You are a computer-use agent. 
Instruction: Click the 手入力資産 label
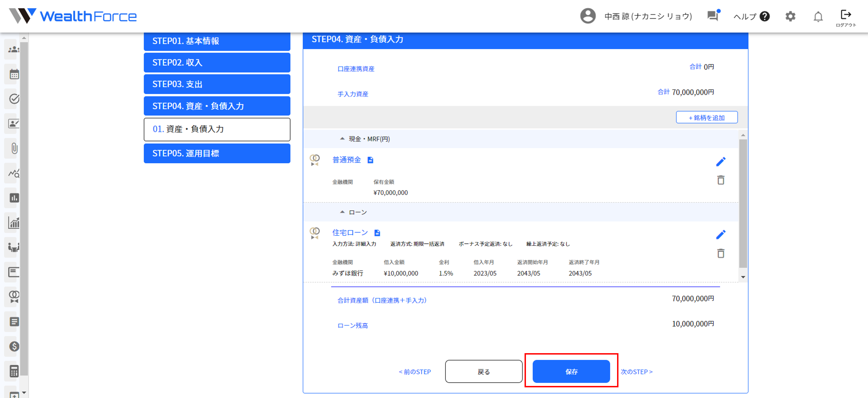tap(353, 94)
